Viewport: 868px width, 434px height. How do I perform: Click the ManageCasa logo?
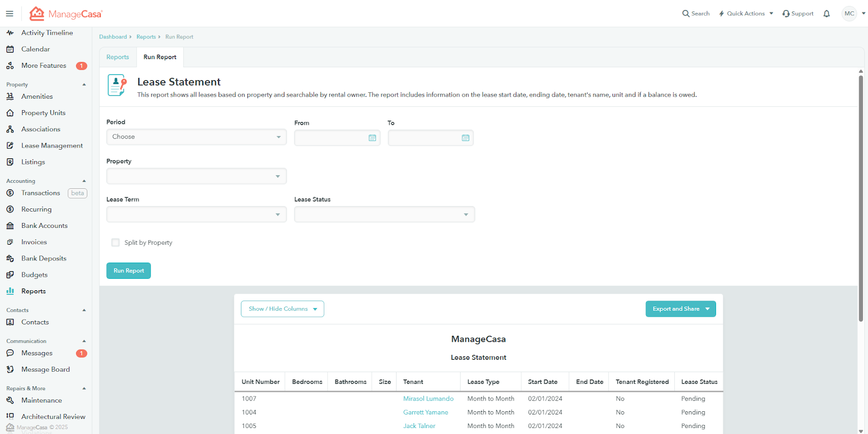pyautogui.click(x=66, y=14)
